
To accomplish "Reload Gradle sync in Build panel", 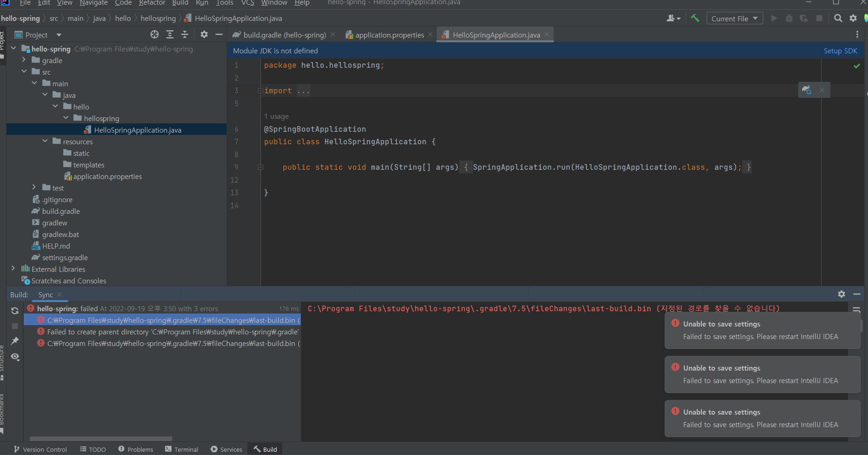I will (15, 311).
